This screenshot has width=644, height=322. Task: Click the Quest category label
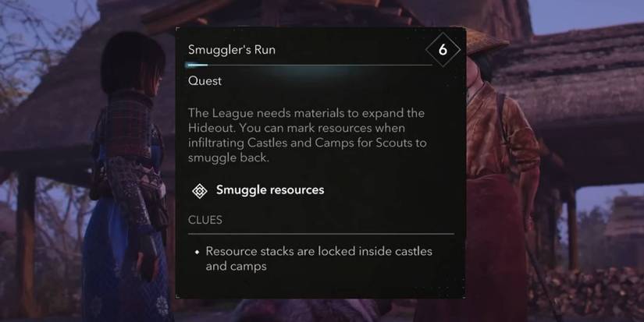205,81
